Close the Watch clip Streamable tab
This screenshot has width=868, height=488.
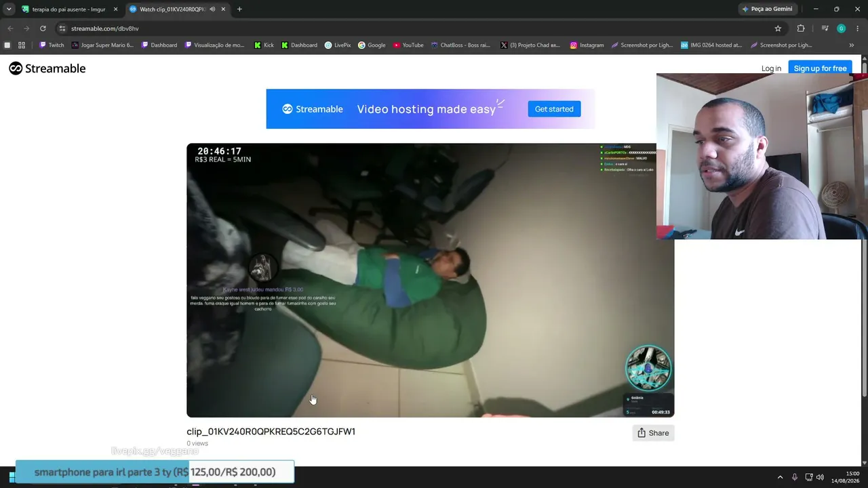223,9
